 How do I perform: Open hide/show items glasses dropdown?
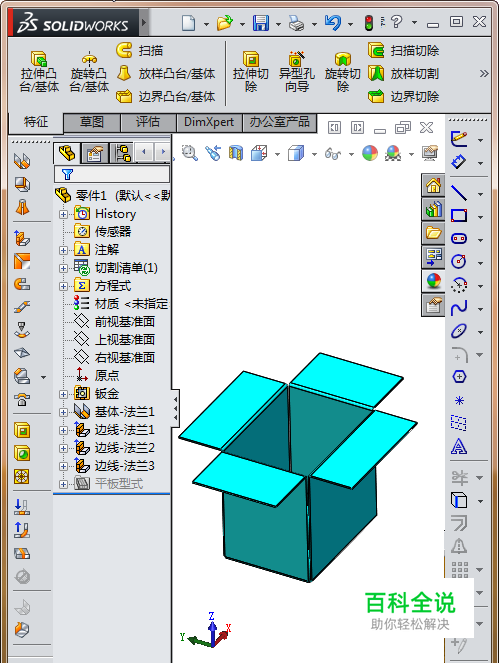pos(351,154)
